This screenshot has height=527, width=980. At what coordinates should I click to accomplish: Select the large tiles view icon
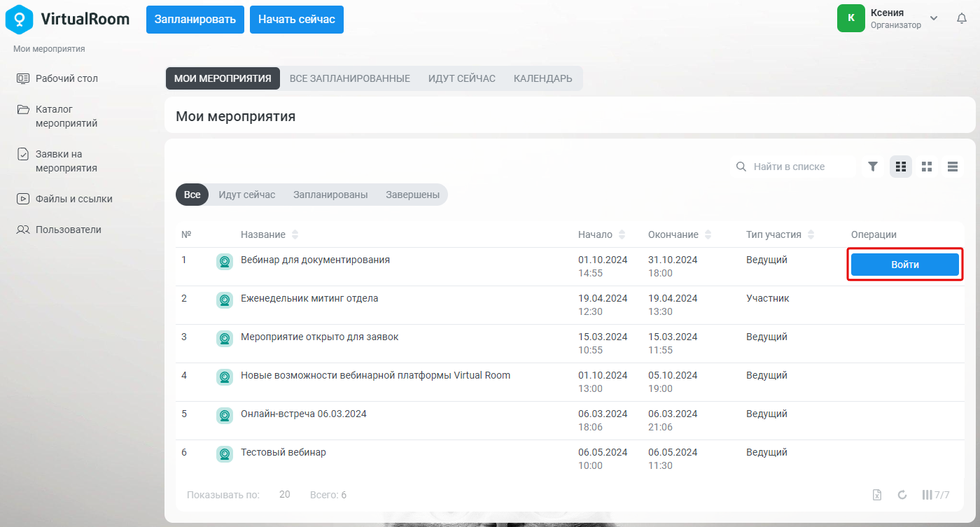pos(927,167)
